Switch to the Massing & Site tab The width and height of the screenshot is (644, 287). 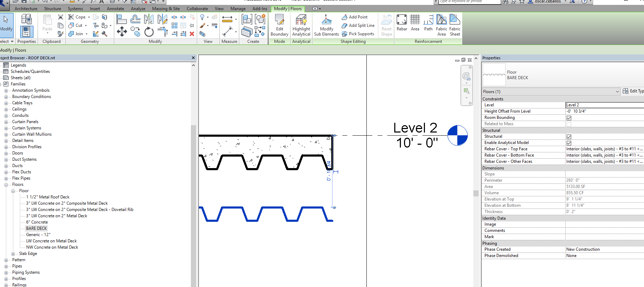pos(166,9)
